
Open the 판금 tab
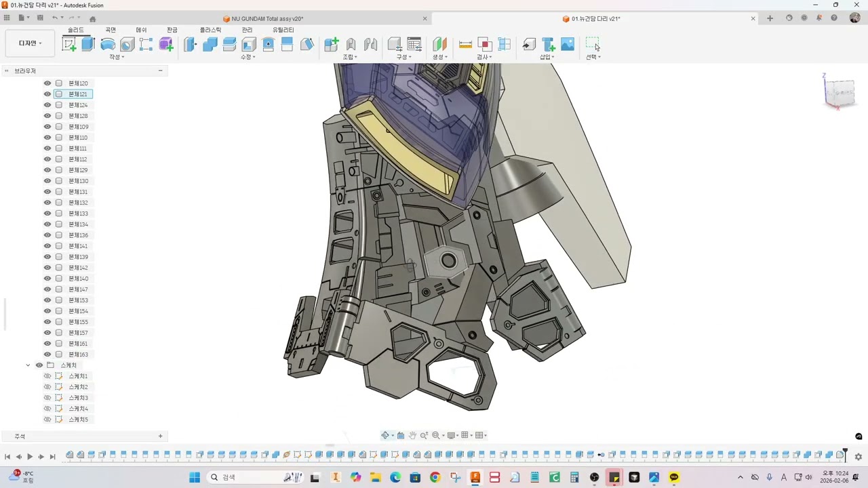(x=172, y=30)
